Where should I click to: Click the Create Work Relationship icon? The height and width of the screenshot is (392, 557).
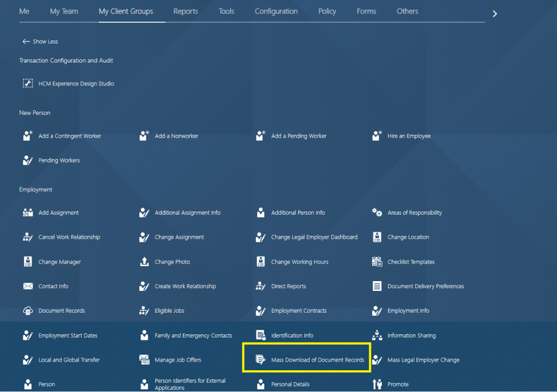tap(144, 286)
